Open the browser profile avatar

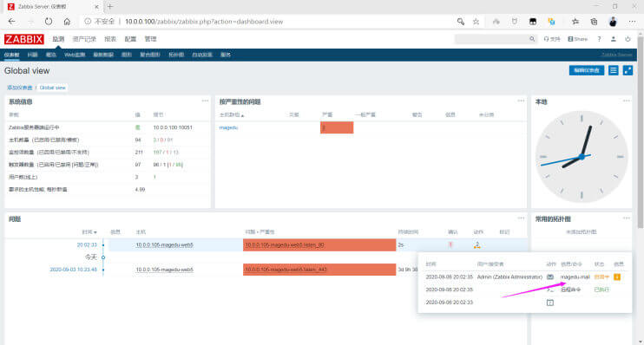(x=613, y=22)
